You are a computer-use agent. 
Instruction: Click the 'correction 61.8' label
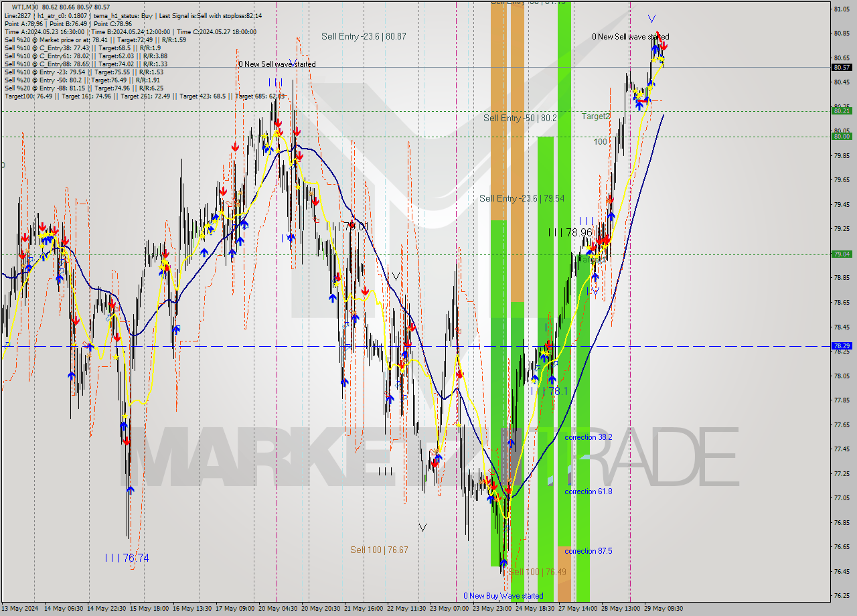click(588, 491)
